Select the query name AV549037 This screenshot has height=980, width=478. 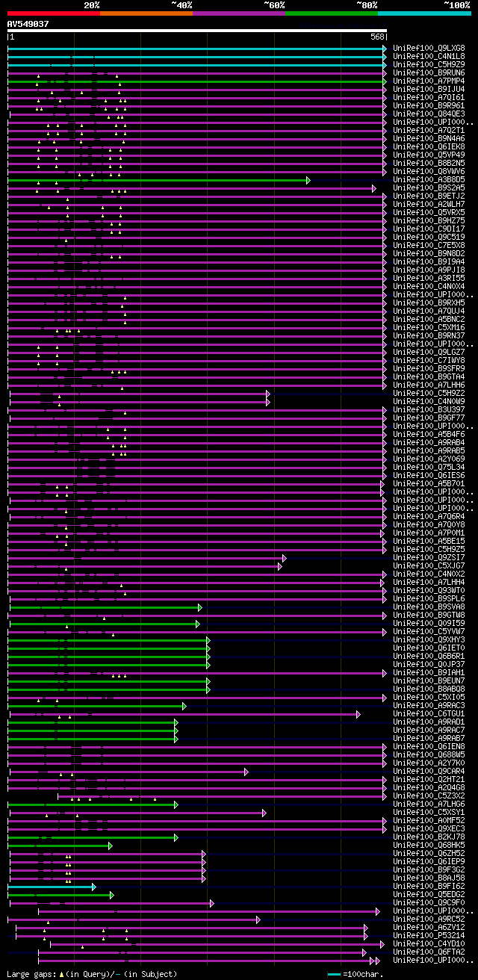tap(28, 24)
